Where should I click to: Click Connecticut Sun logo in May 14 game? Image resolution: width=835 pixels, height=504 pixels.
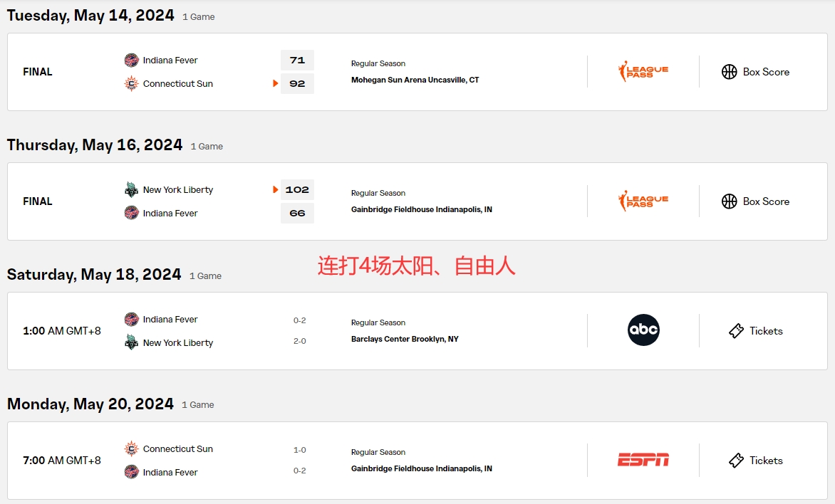132,83
